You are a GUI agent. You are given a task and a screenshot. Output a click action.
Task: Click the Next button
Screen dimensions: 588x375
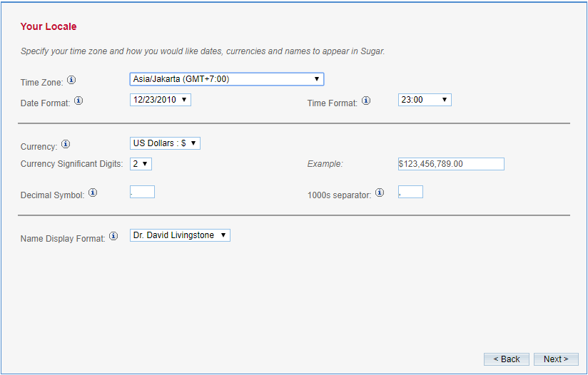tap(556, 359)
